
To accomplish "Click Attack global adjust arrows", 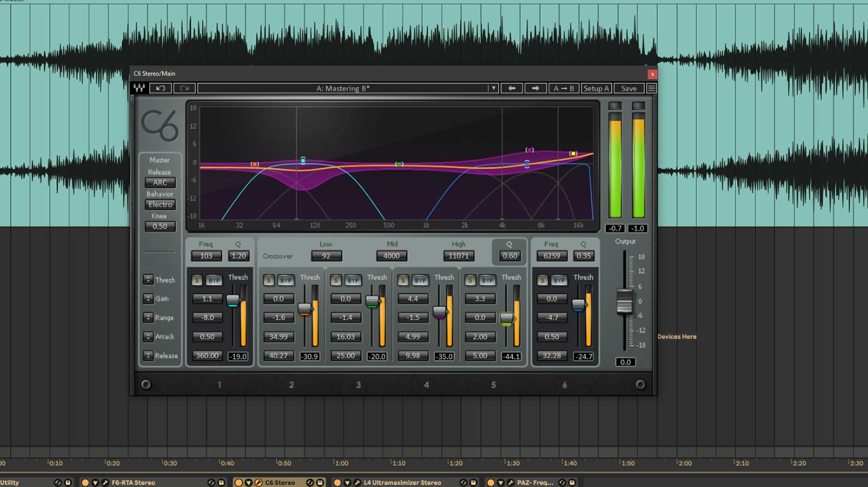I will pos(148,336).
